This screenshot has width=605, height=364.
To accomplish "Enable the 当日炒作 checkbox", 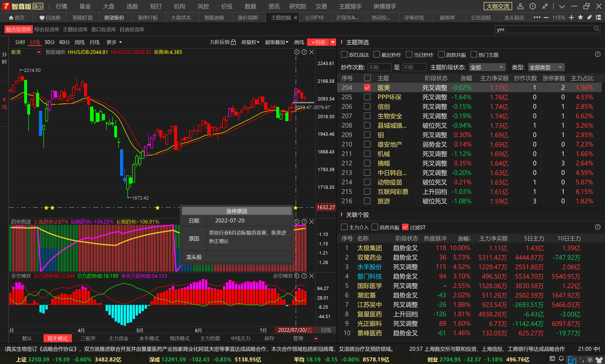I will click(409, 54).
